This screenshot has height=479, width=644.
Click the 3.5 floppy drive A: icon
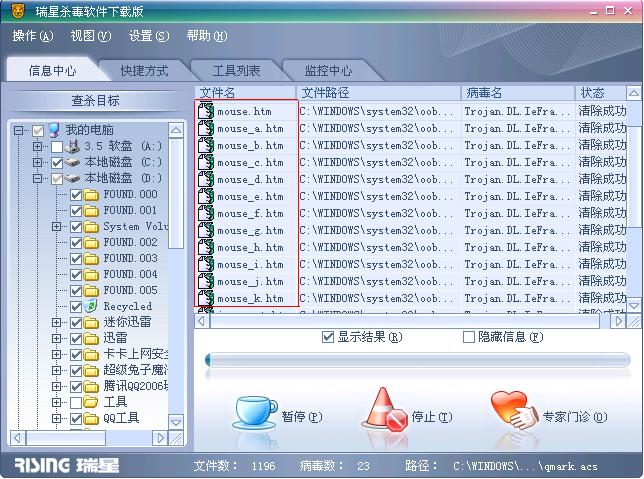click(x=72, y=146)
